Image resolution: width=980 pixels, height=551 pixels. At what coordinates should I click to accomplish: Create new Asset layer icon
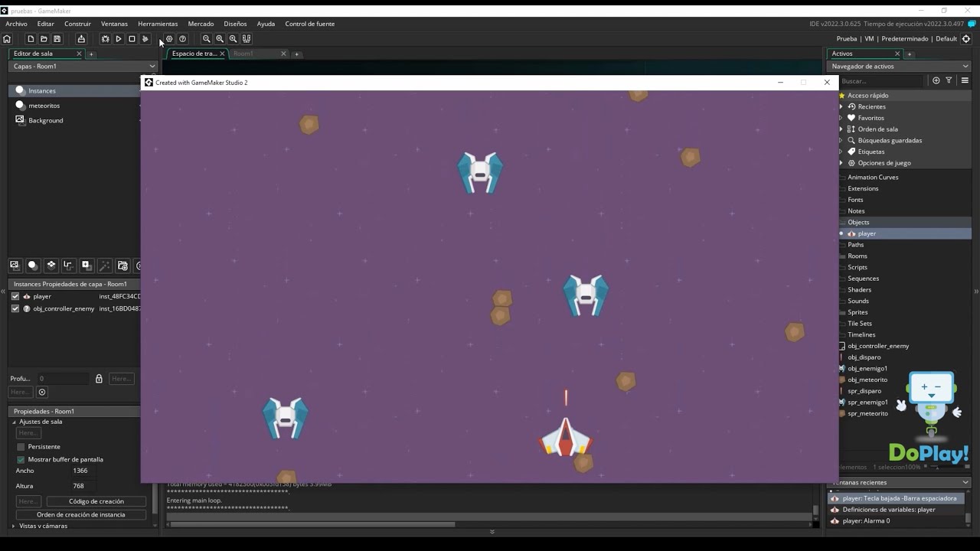click(87, 266)
